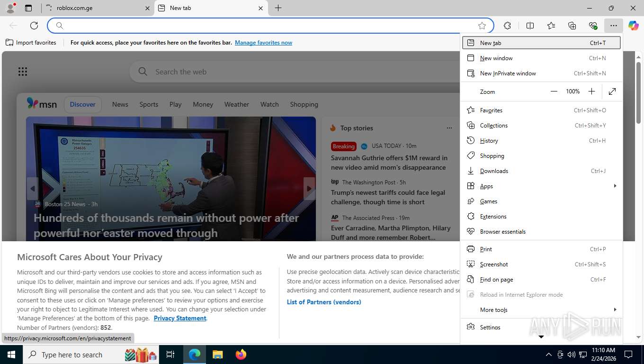Close the Settings and more ellipsis menu
This screenshot has width=644, height=364.
coord(614,26)
